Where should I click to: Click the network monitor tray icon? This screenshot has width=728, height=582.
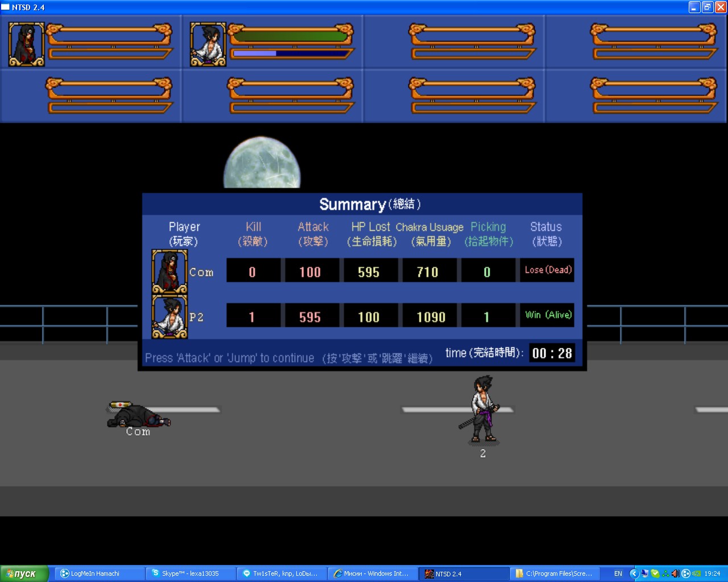pos(644,573)
